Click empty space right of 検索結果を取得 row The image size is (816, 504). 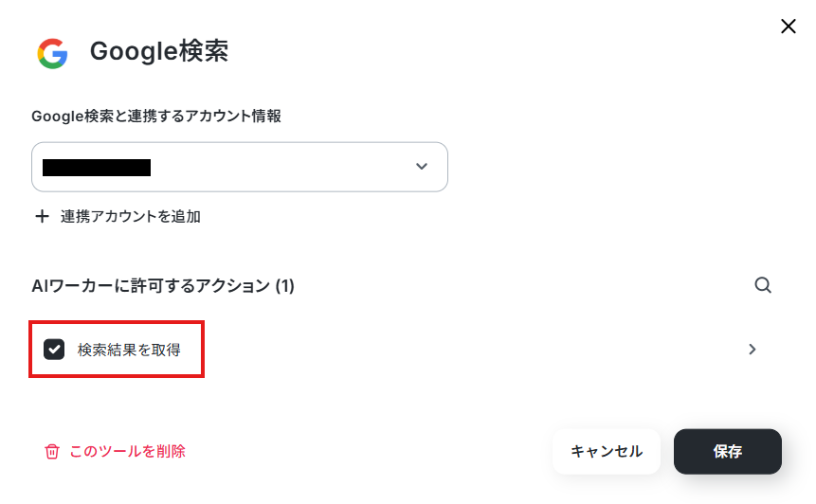tap(474, 350)
